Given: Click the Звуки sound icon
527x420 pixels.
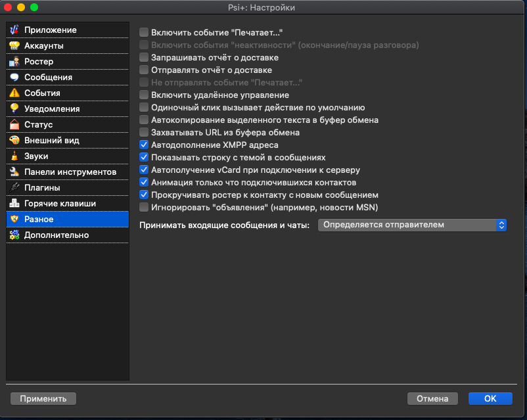Looking at the screenshot, I should pyautogui.click(x=14, y=156).
